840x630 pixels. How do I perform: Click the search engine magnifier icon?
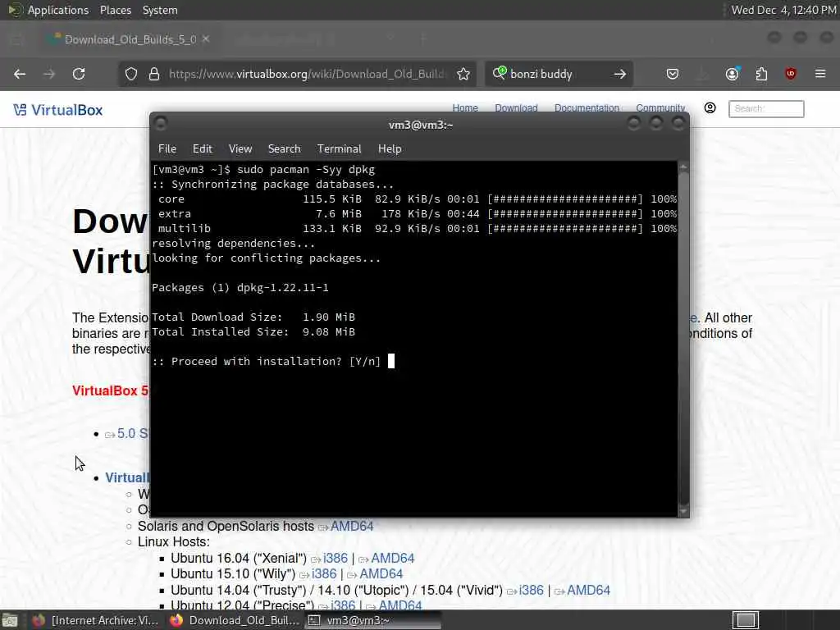tap(500, 73)
